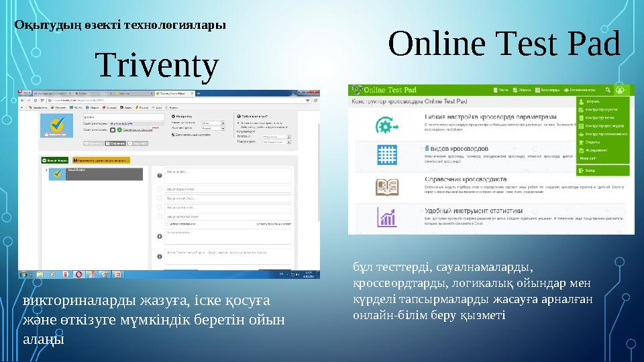This screenshot has height=362, width=644.
Task: Mark the first answer as correct
Action: [x=160, y=189]
